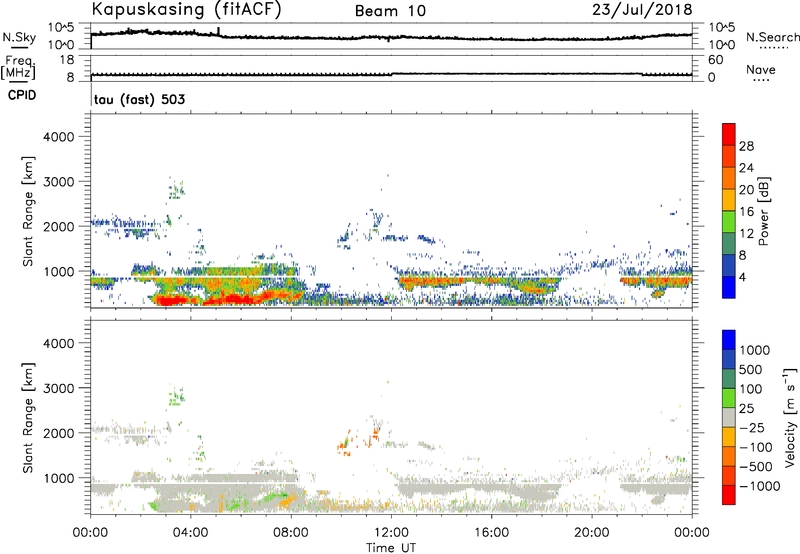
Task: Click the orange velocity scatter near 10:00
Action: click(346, 445)
